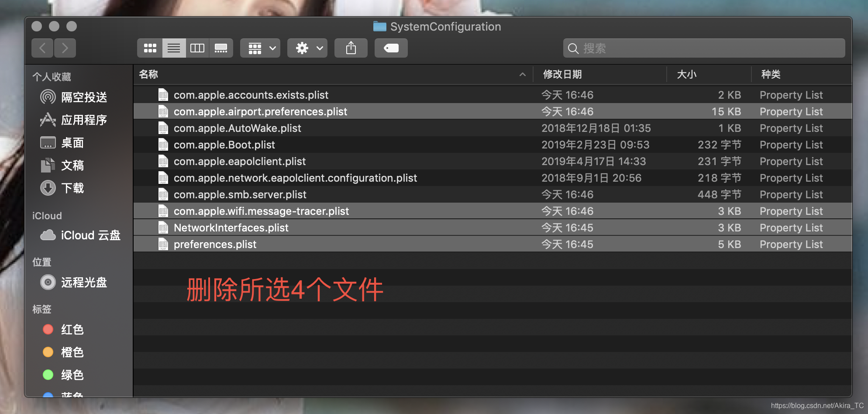
Task: Select com.apple.smb.server.plist file
Action: [x=493, y=194]
